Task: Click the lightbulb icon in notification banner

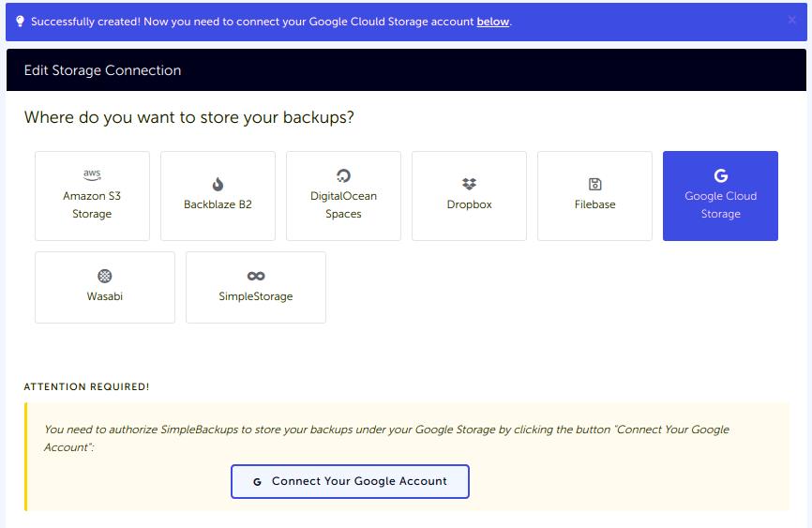Action: [x=21, y=21]
